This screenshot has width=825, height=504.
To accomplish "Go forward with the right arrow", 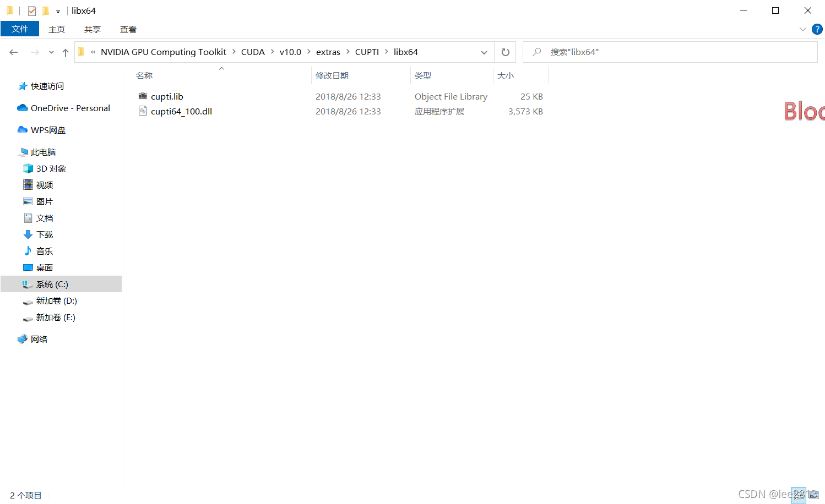I will 35,52.
